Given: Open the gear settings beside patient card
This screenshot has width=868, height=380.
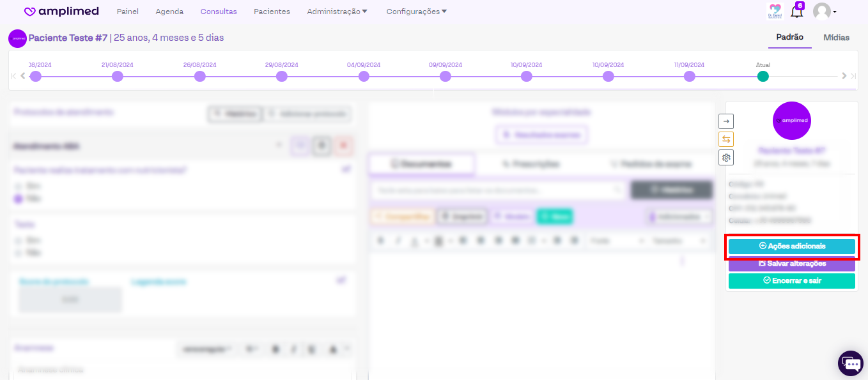Looking at the screenshot, I should pyautogui.click(x=726, y=158).
